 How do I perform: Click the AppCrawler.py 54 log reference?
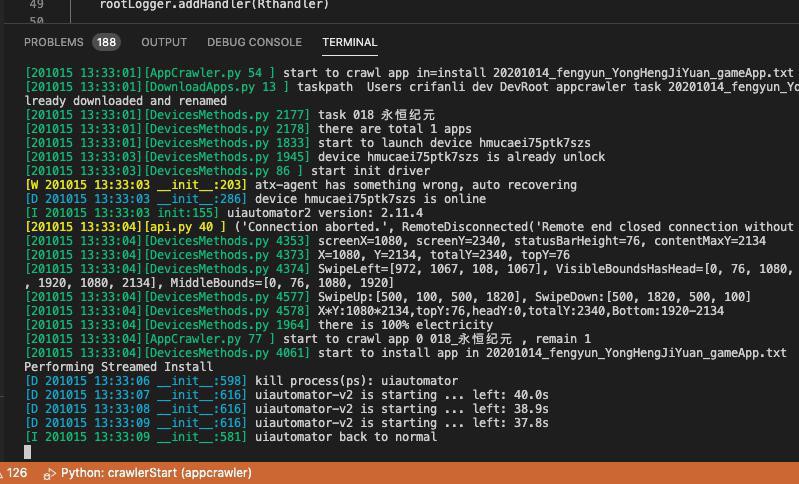click(x=210, y=73)
